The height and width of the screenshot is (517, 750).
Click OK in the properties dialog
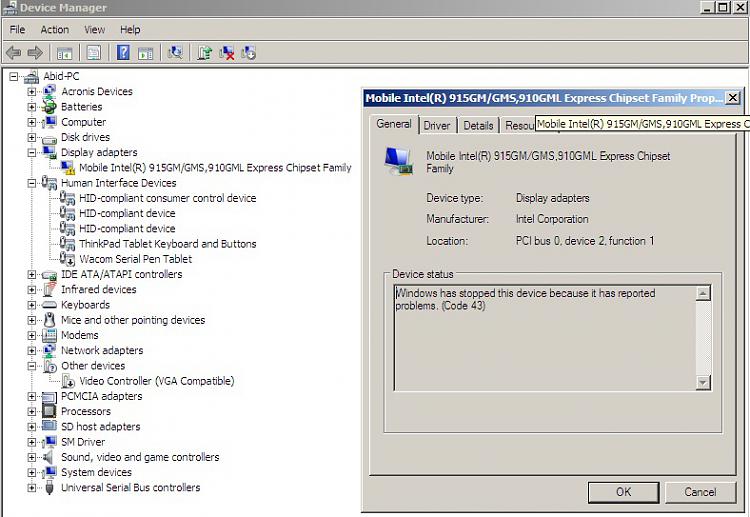[623, 492]
